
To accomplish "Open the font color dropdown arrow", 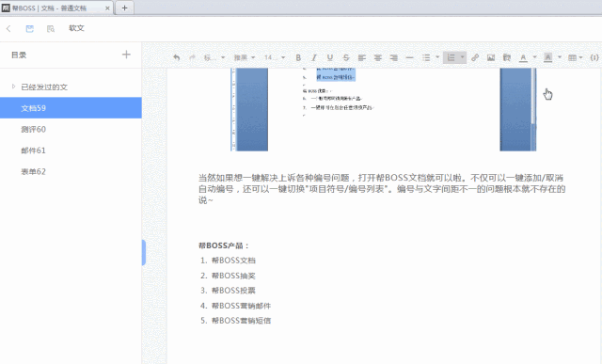I will pos(534,57).
